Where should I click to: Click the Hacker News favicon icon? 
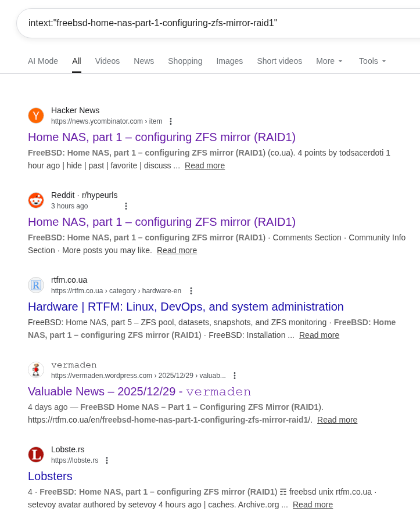click(x=36, y=116)
